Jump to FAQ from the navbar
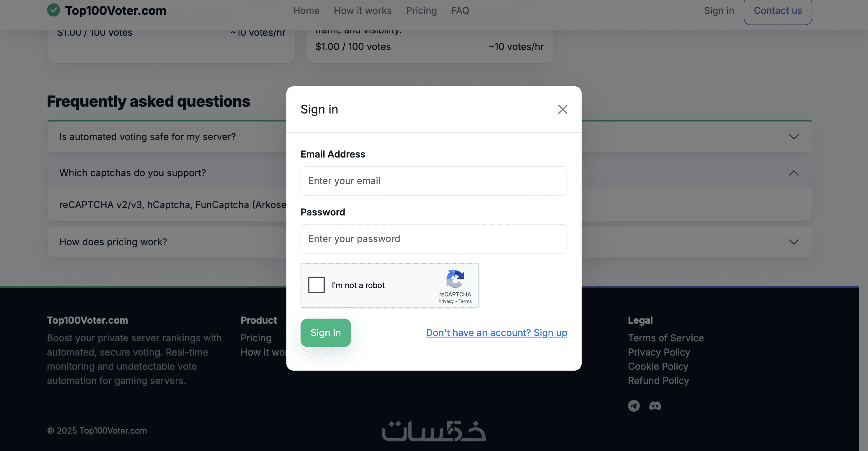Image resolution: width=868 pixels, height=451 pixels. coord(460,10)
